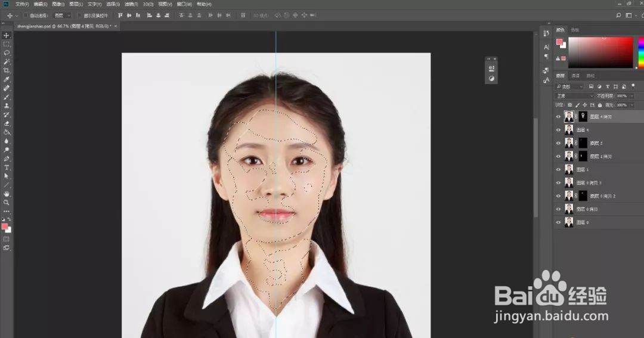The image size is (644, 338).
Task: Hide the 图层 1 layer
Action: [x=558, y=170]
